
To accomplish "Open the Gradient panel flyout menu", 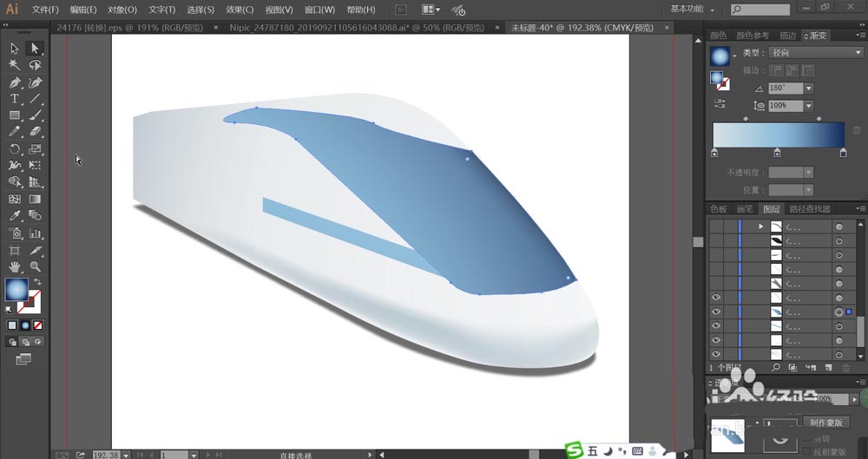I will tap(861, 36).
